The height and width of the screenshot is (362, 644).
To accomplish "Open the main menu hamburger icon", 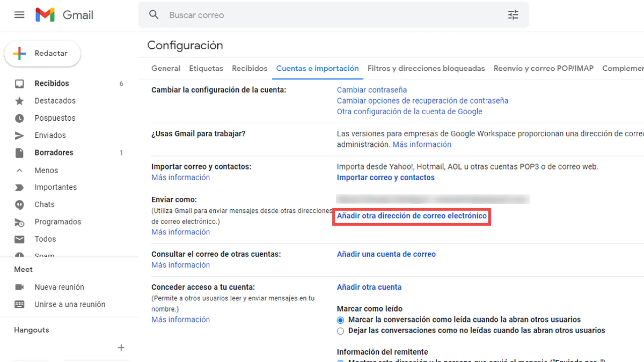I will [19, 15].
